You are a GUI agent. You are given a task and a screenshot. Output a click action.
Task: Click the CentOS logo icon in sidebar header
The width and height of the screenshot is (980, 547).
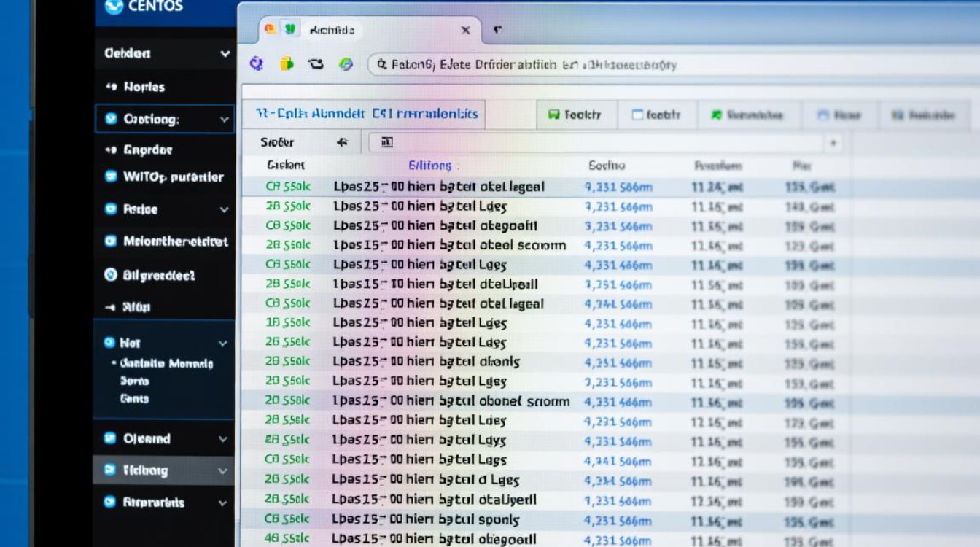[x=114, y=7]
